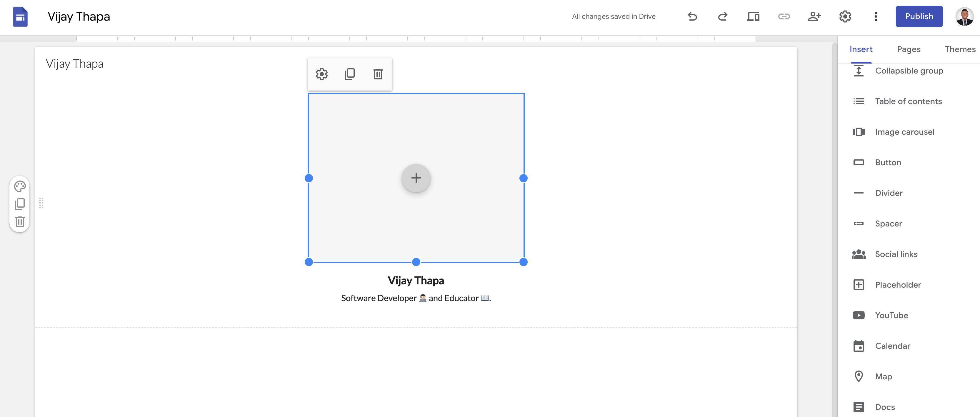Switch to the Themes tab
980x417 pixels.
coord(960,49)
